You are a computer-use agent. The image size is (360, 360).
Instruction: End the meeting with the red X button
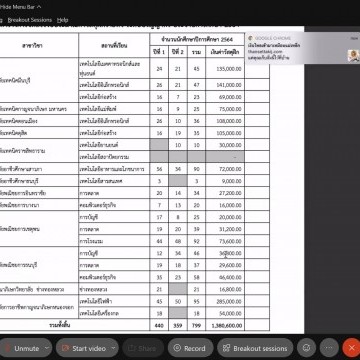pyautogui.click(x=351, y=348)
